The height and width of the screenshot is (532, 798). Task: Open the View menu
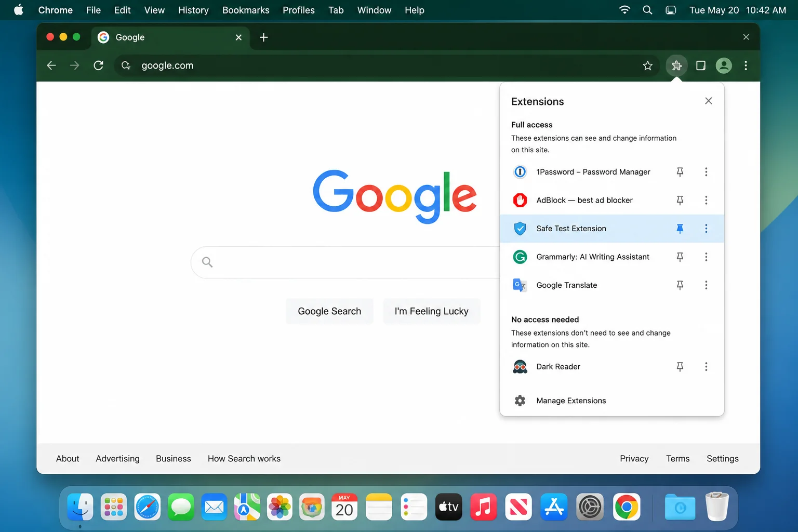(x=154, y=10)
